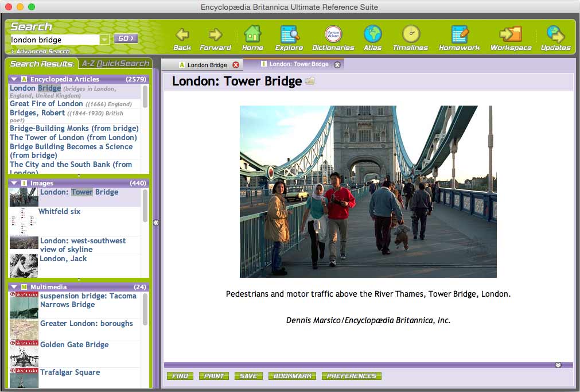Go back with the Back arrow icon
This screenshot has height=392, width=580.
182,35
